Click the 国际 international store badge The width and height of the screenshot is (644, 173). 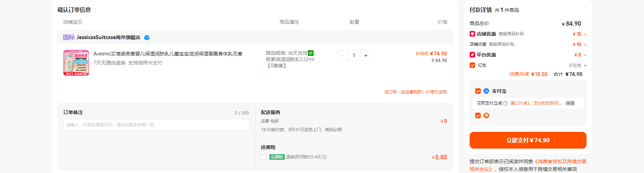pos(69,37)
